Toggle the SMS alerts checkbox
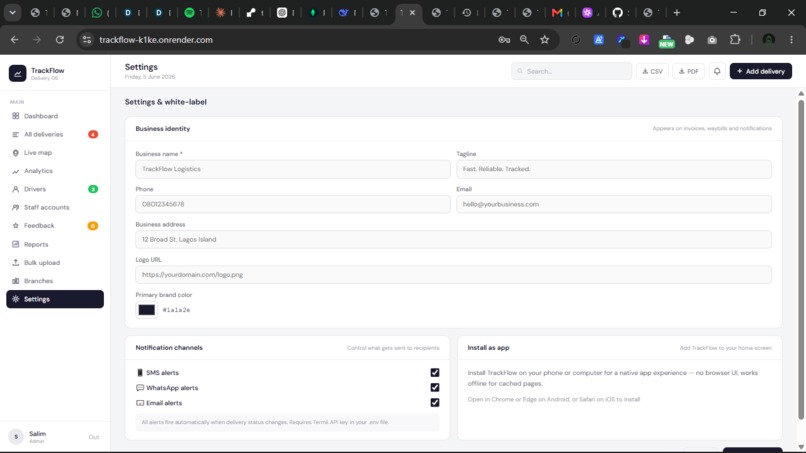The image size is (806, 453). click(x=435, y=372)
